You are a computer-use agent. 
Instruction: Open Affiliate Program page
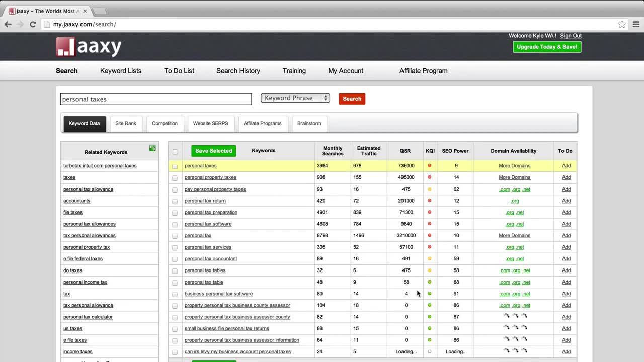click(x=424, y=71)
